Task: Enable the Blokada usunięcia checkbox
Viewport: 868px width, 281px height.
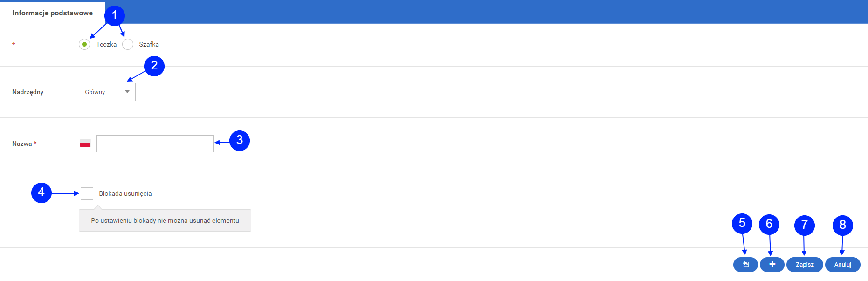Action: [87, 193]
